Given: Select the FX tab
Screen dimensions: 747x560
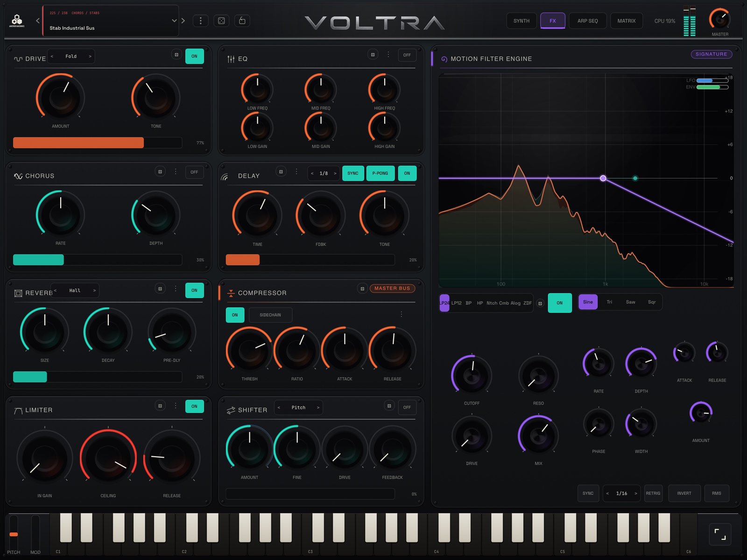Looking at the screenshot, I should [553, 21].
